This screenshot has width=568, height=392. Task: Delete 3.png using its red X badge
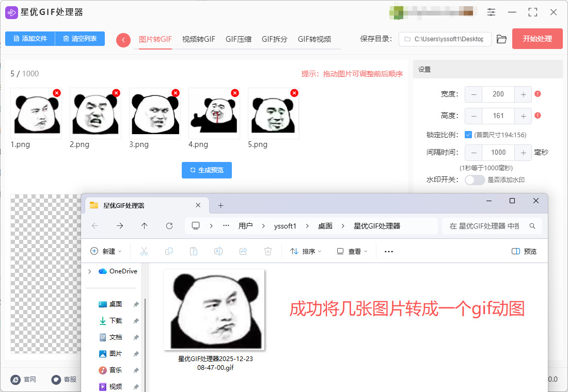(x=176, y=93)
